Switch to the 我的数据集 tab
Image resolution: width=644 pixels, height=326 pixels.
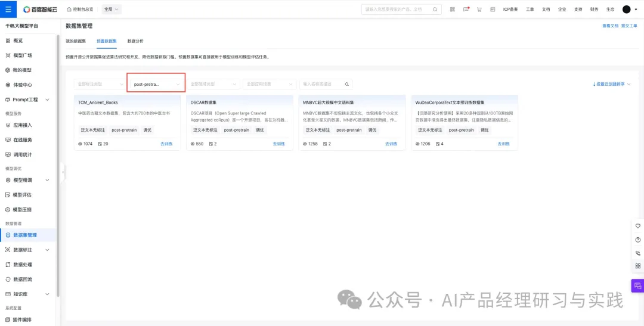point(76,41)
